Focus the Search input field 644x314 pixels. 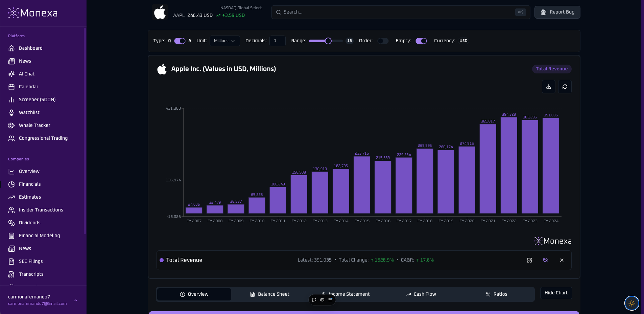(401, 12)
